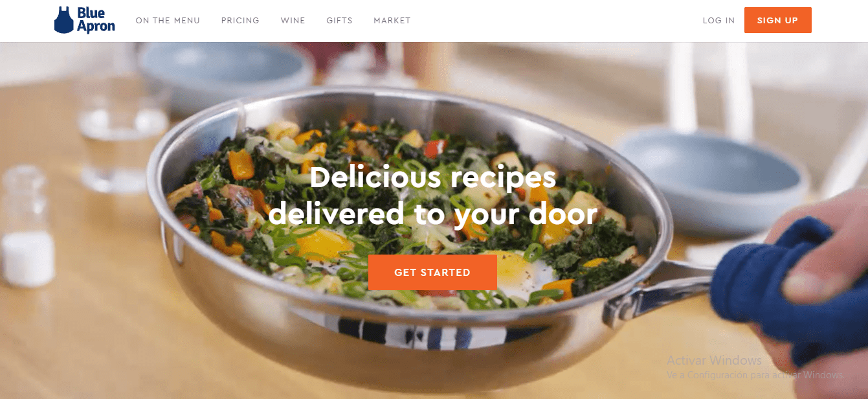Click the Blue Apron apron logo icon
868x399 pixels.
click(64, 20)
